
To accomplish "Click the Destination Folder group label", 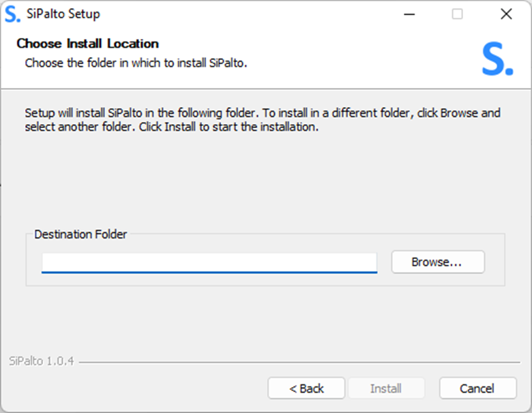I will tap(80, 234).
